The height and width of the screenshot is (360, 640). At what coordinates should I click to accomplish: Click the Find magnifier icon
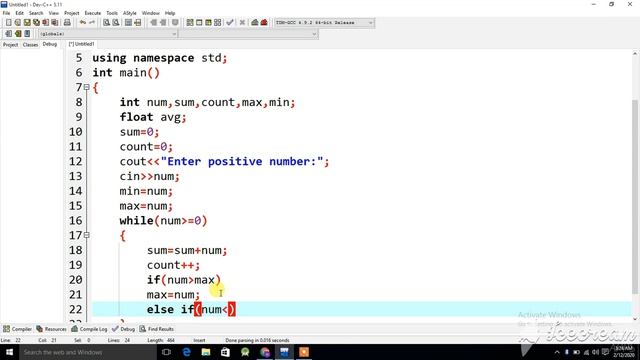pos(107,22)
